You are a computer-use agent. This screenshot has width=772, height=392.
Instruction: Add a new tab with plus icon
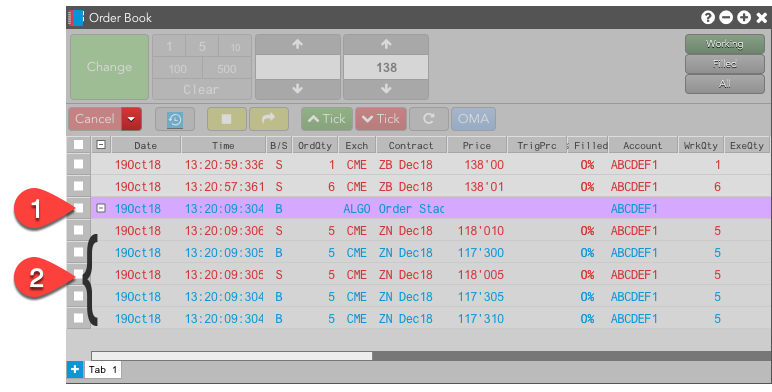click(75, 369)
